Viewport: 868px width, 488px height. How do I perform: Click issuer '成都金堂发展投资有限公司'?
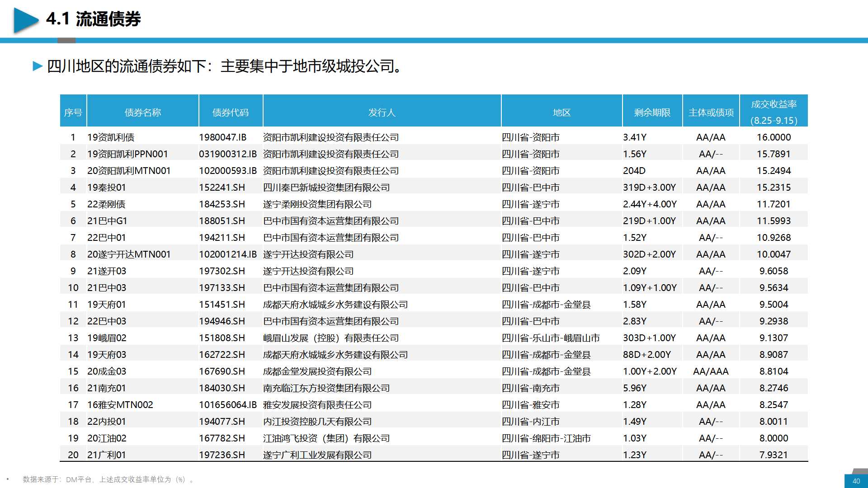[x=317, y=371]
